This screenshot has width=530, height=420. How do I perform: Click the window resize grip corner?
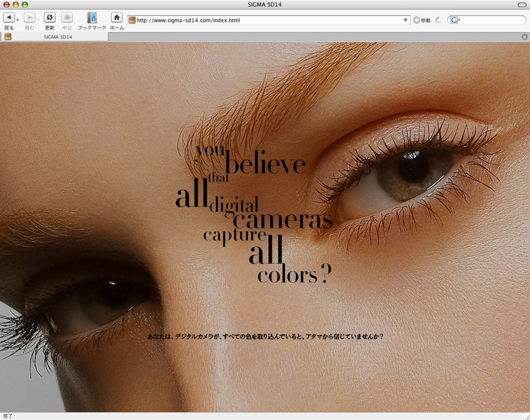pyautogui.click(x=527, y=417)
